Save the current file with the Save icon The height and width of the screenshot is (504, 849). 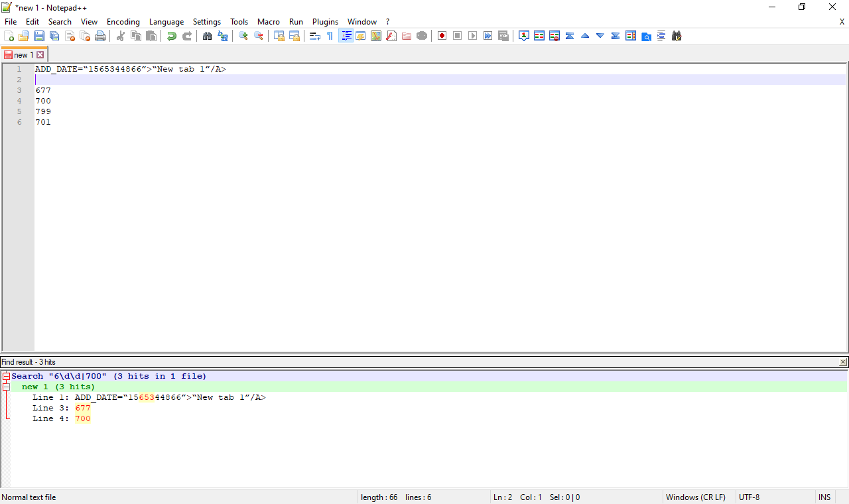pos(39,36)
